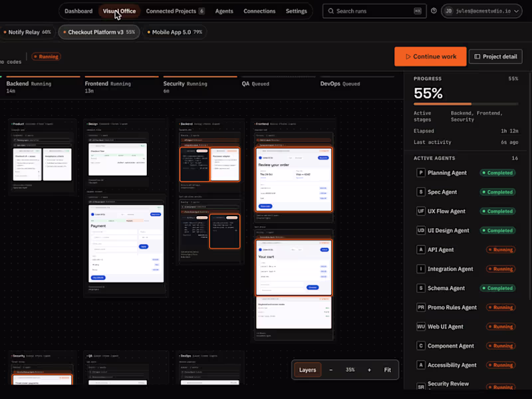Click the Planning Agent P icon
Image resolution: width=532 pixels, height=399 pixels.
(x=421, y=173)
